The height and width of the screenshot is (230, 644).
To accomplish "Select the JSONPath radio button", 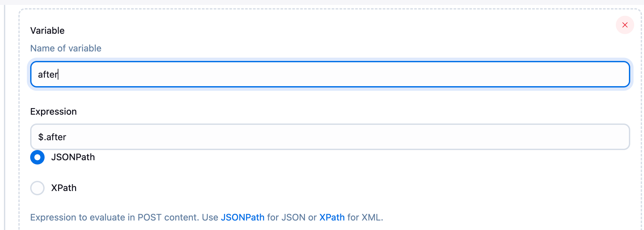I will point(37,157).
